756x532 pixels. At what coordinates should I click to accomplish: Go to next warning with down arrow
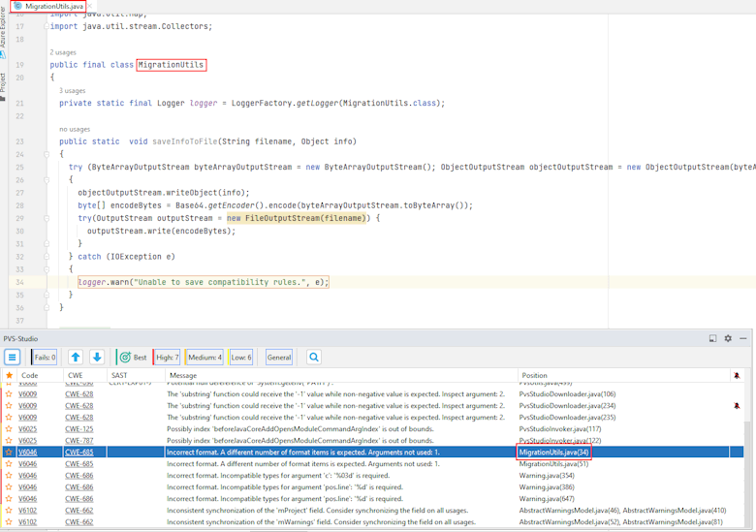[x=97, y=358]
